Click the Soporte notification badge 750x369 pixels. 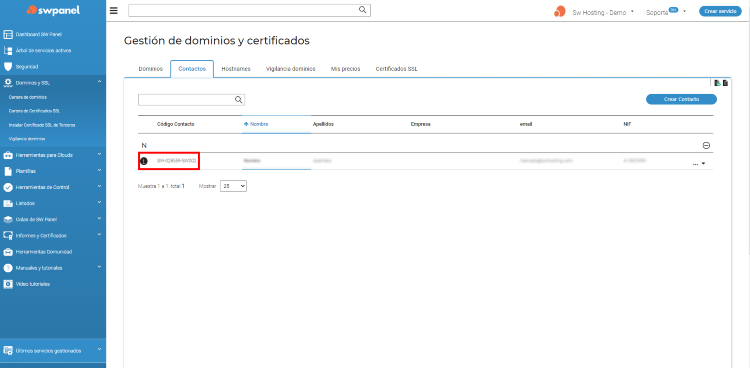tap(673, 10)
